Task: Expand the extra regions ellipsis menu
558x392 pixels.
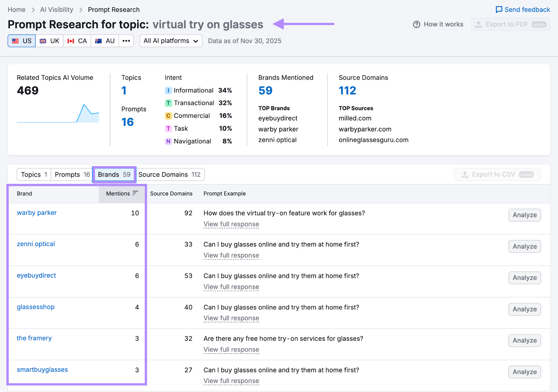Action: [126, 41]
